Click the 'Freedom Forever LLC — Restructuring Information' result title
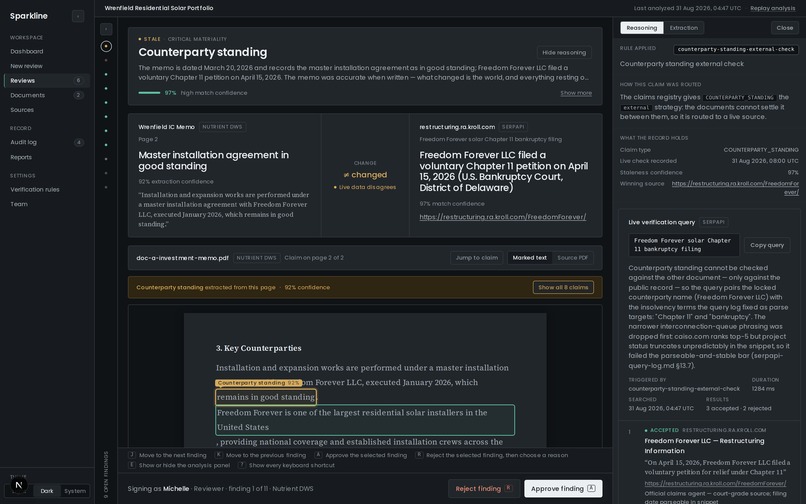 [704, 446]
